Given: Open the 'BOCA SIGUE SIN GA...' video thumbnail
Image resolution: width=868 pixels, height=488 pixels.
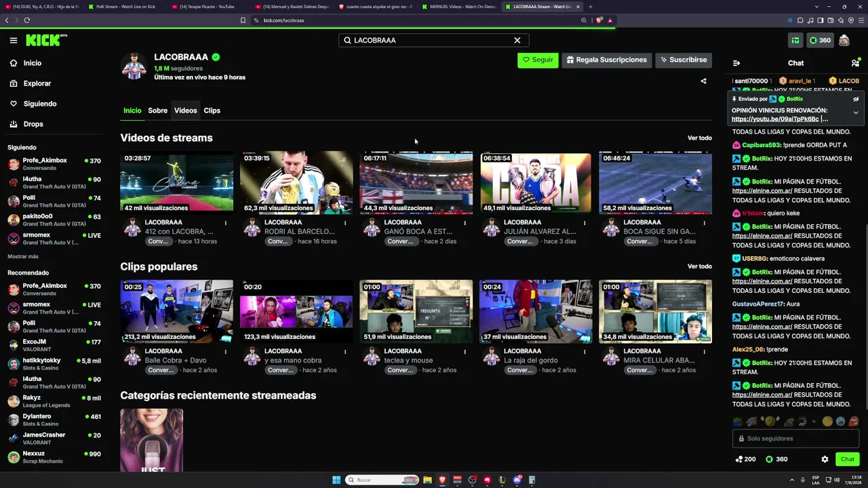Looking at the screenshot, I should tap(656, 182).
